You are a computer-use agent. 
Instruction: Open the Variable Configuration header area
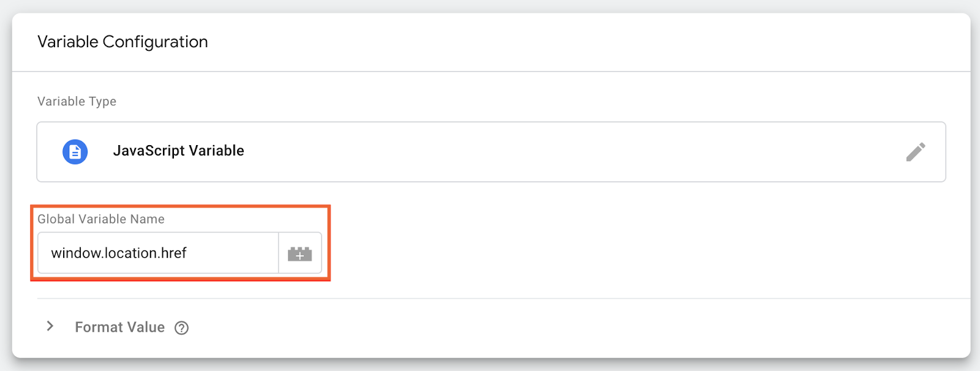(x=123, y=42)
